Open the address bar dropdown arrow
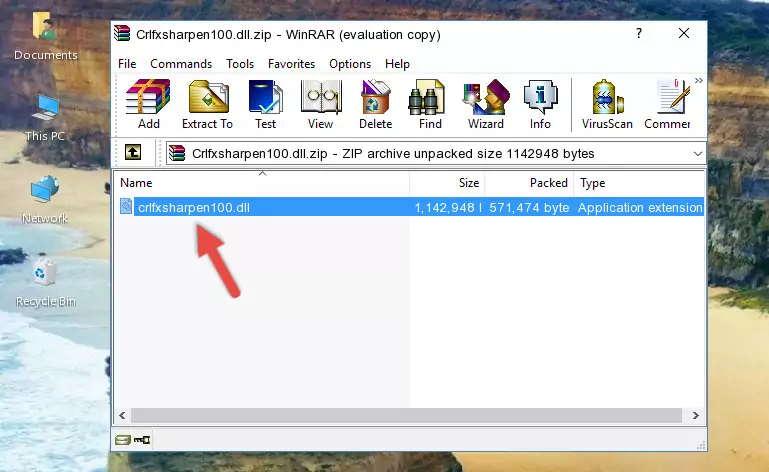 pyautogui.click(x=697, y=154)
